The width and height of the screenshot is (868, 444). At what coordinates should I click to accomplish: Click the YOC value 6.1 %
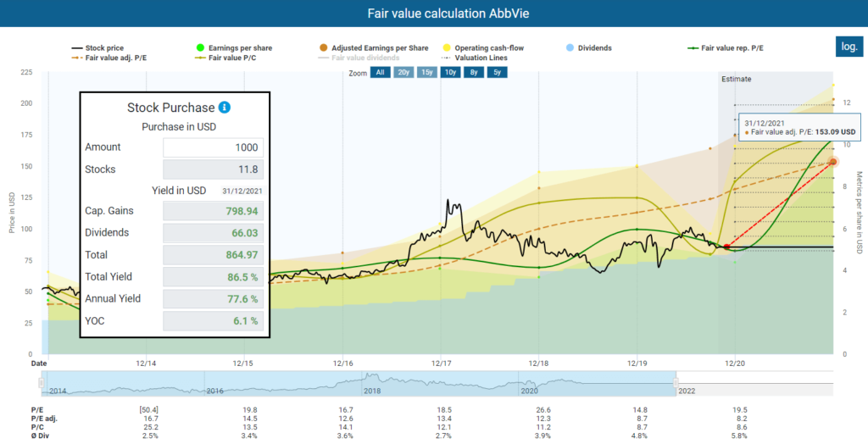213,321
